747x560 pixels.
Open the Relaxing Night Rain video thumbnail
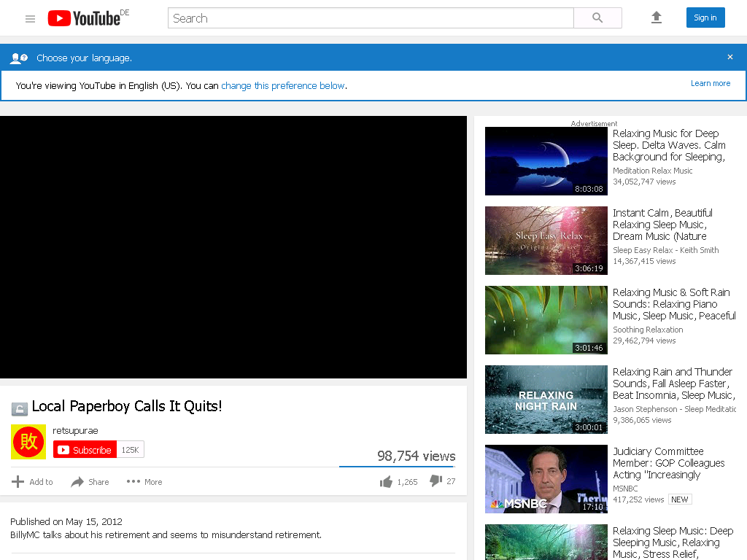[x=546, y=400]
